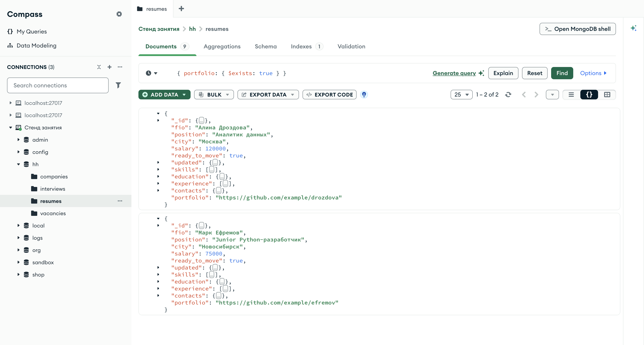Open documents per page dropdown
This screenshot has height=345, width=644.
point(462,95)
